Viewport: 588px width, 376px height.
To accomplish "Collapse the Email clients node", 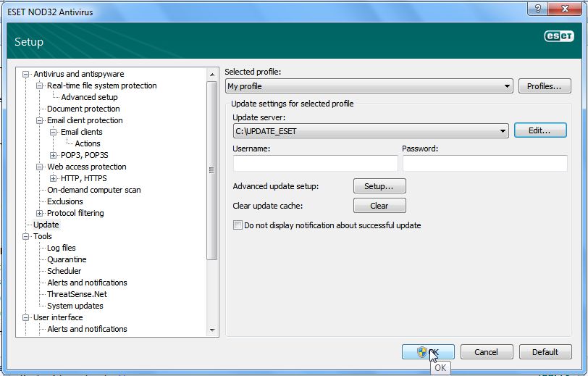I will pyautogui.click(x=54, y=132).
